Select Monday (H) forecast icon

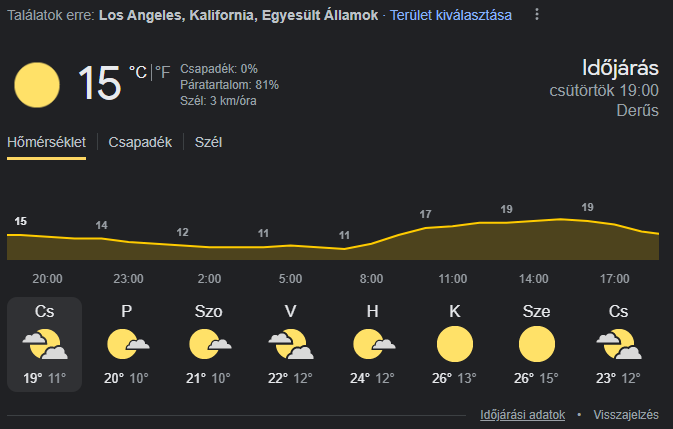pos(372,345)
